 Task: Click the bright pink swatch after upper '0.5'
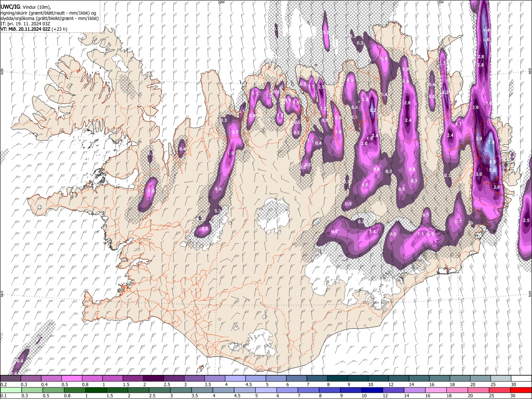tap(71, 379)
